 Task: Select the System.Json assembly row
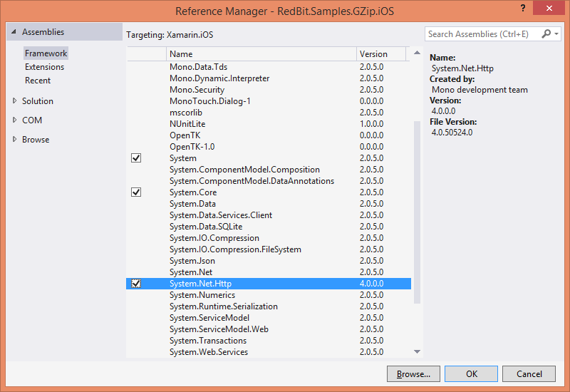[x=269, y=261]
